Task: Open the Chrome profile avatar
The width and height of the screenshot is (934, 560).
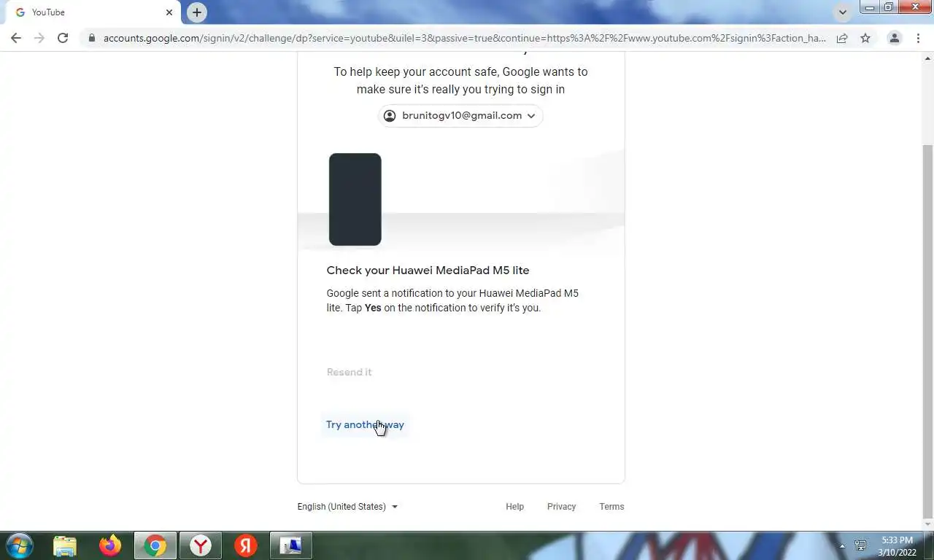Action: (x=894, y=38)
